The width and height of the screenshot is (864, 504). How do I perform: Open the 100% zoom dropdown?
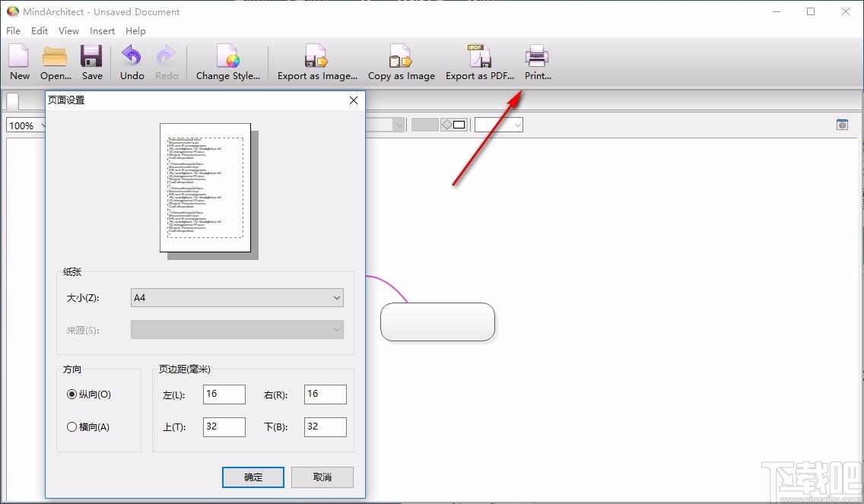click(x=25, y=125)
